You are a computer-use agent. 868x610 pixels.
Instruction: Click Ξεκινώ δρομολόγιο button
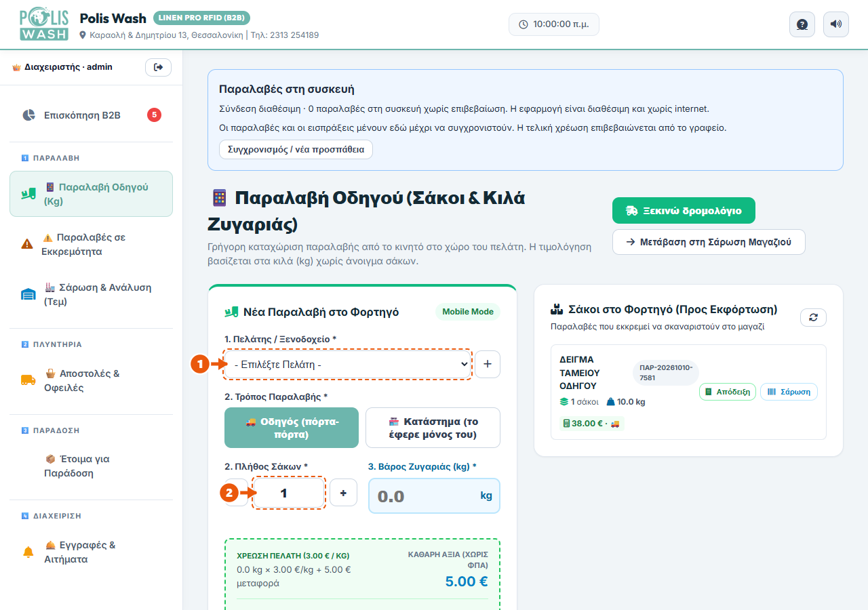(x=684, y=211)
